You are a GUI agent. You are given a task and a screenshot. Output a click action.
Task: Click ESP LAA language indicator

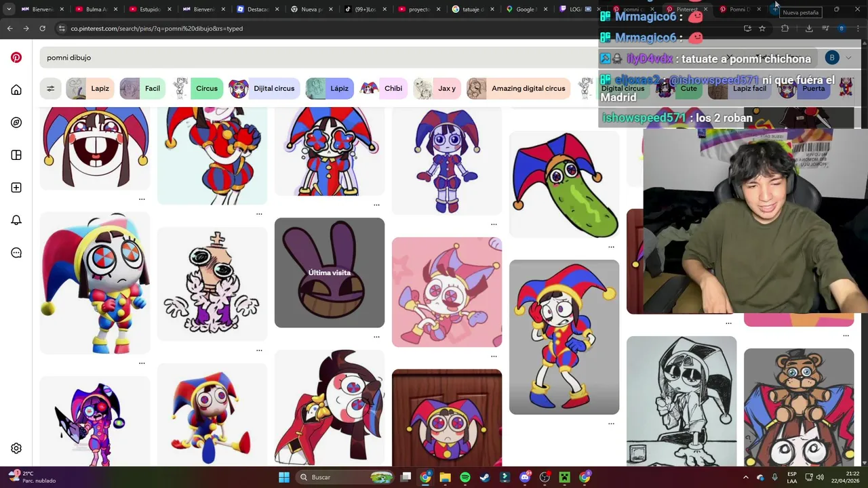click(x=792, y=477)
